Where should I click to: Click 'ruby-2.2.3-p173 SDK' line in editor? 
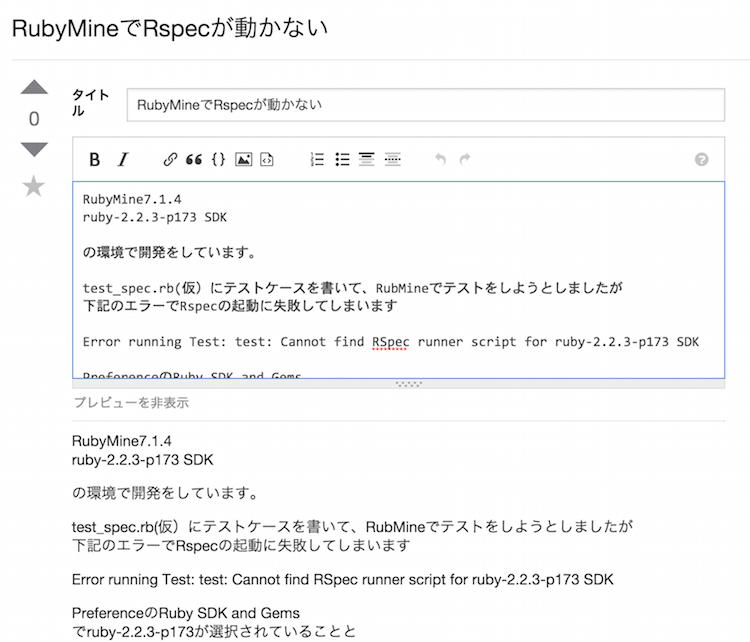tap(154, 217)
